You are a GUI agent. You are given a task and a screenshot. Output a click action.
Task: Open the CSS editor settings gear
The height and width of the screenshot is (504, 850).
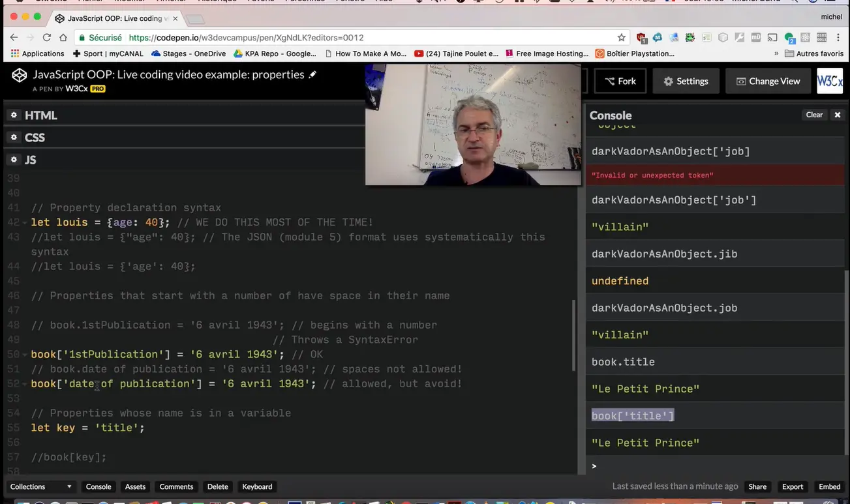(14, 138)
